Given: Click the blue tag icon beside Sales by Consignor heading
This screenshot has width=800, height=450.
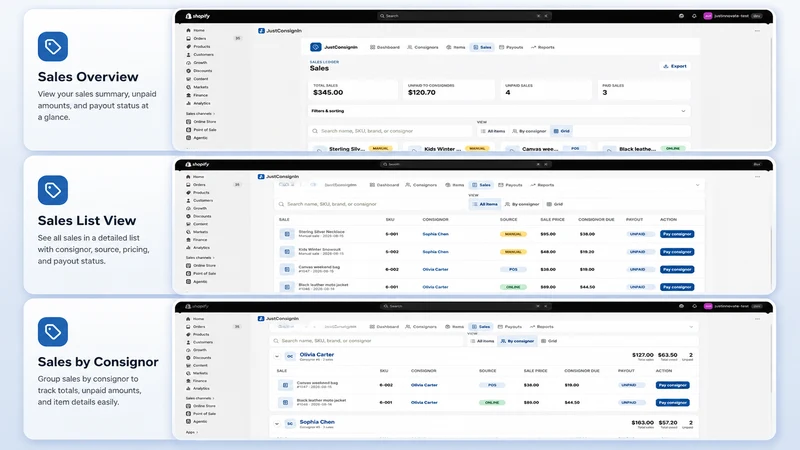Looking at the screenshot, I should (x=53, y=332).
